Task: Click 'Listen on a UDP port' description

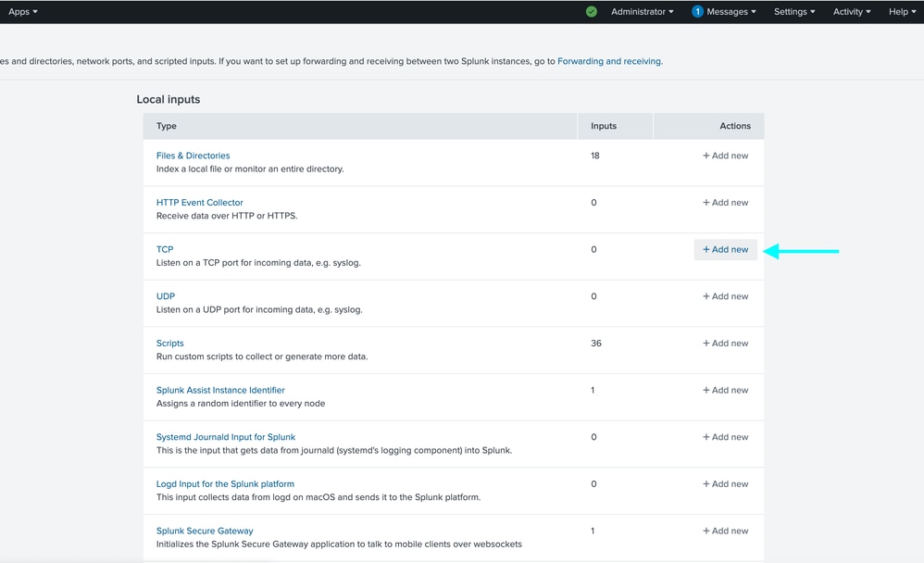Action: point(259,309)
